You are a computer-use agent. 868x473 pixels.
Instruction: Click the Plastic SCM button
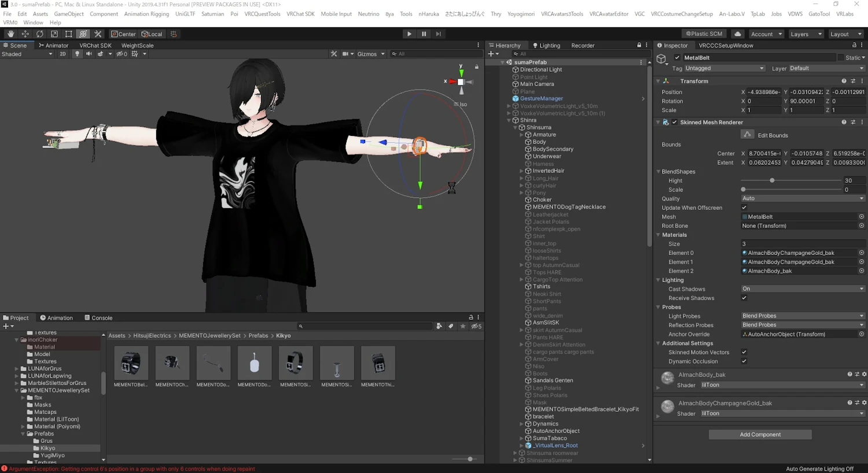pyautogui.click(x=704, y=34)
